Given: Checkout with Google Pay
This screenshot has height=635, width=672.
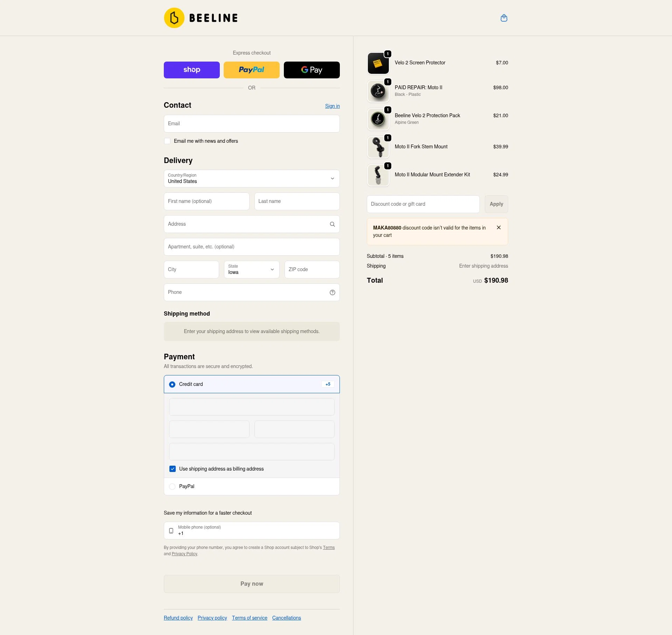Looking at the screenshot, I should coord(311,70).
